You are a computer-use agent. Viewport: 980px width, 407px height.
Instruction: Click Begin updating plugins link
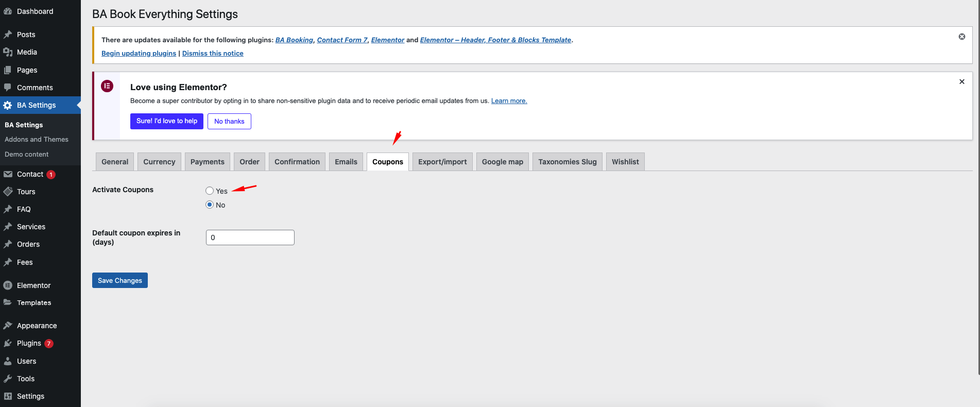pyautogui.click(x=139, y=53)
